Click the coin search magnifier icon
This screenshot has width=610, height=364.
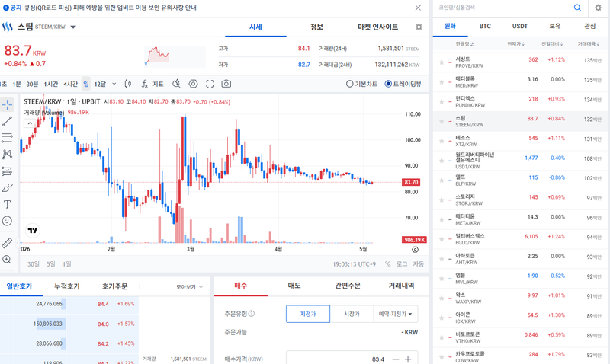pyautogui.click(x=577, y=8)
